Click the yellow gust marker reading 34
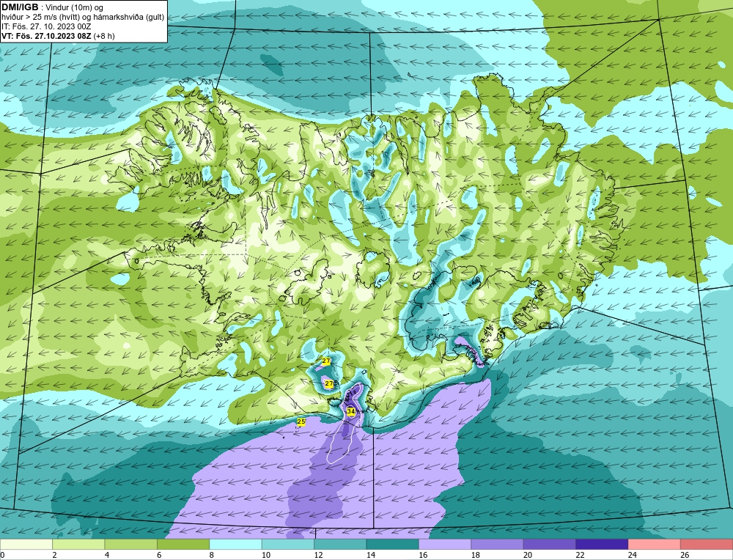The image size is (733, 560). (352, 411)
